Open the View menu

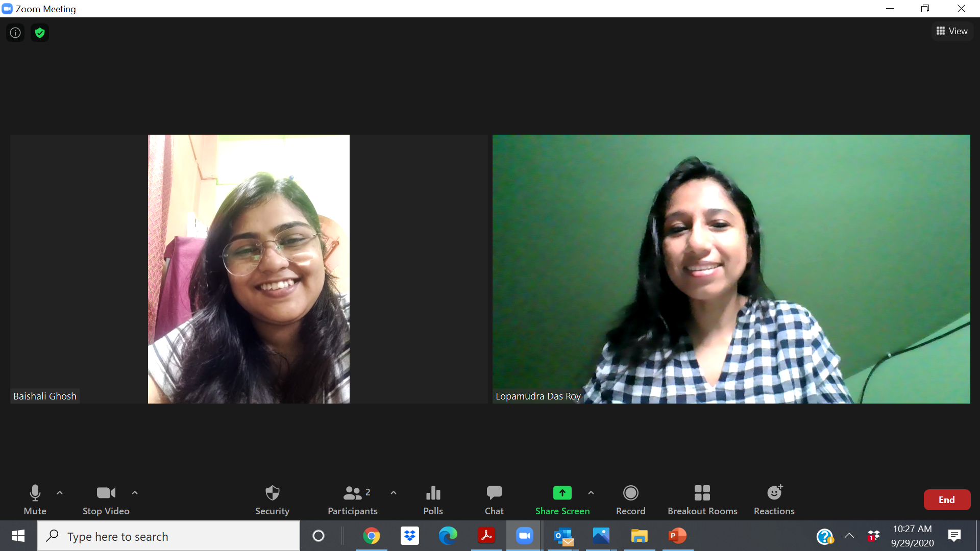[952, 31]
